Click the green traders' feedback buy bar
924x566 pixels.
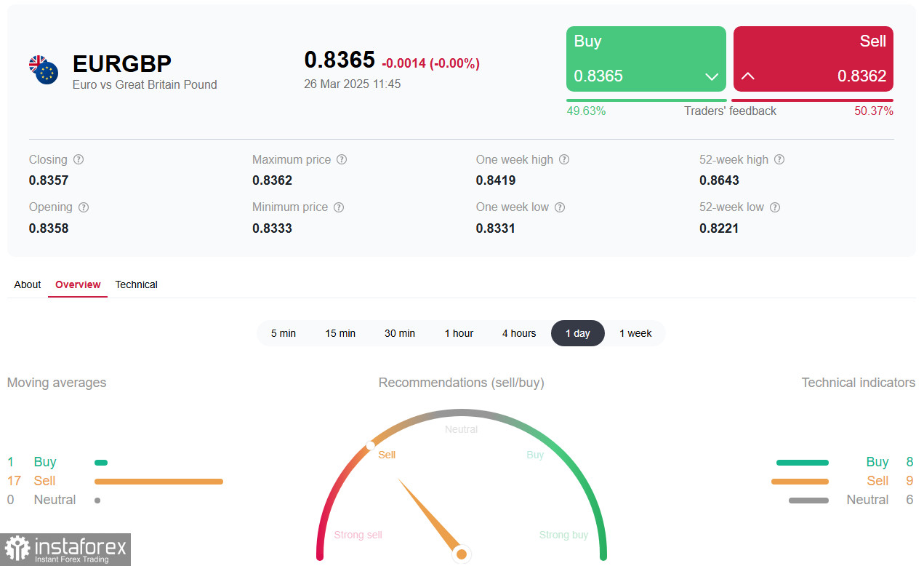(646, 100)
